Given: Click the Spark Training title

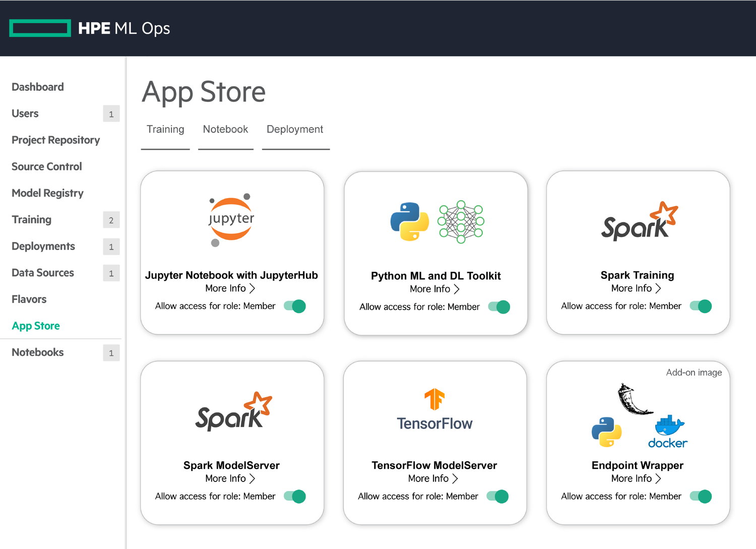Looking at the screenshot, I should [637, 275].
